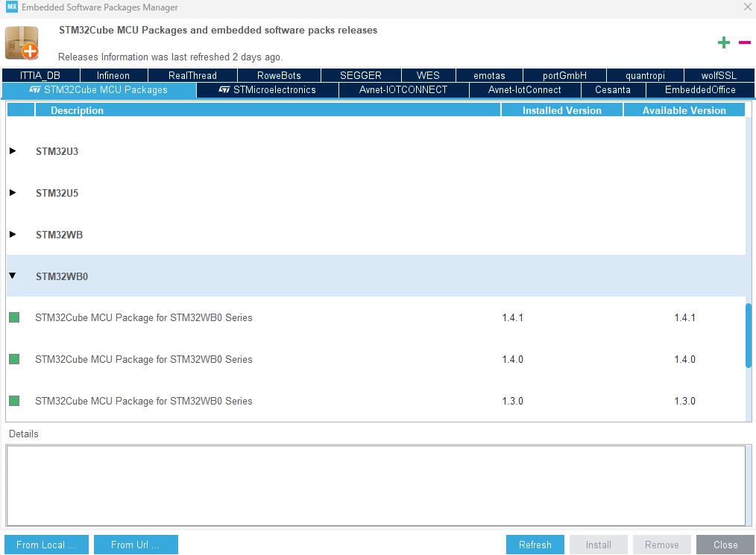The width and height of the screenshot is (756, 555).
Task: Click the Available Version column header
Action: coord(684,110)
